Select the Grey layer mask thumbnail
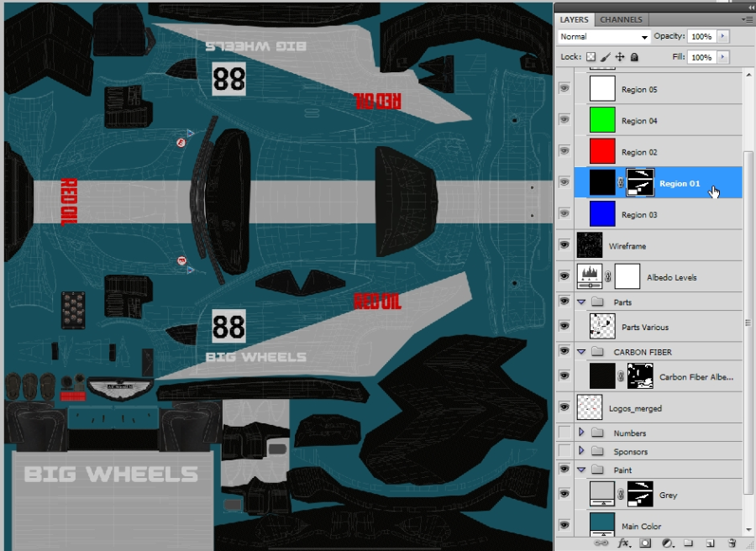756x551 pixels. [640, 494]
